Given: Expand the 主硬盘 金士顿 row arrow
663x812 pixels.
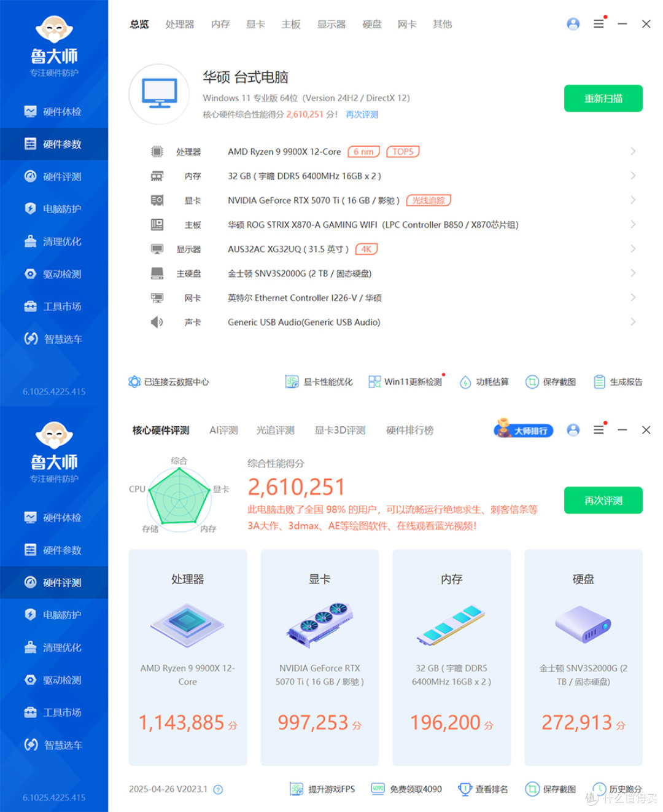Looking at the screenshot, I should click(633, 273).
